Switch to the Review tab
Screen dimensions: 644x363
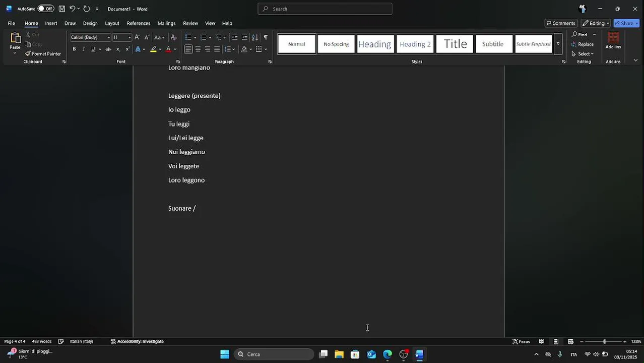[x=190, y=23]
